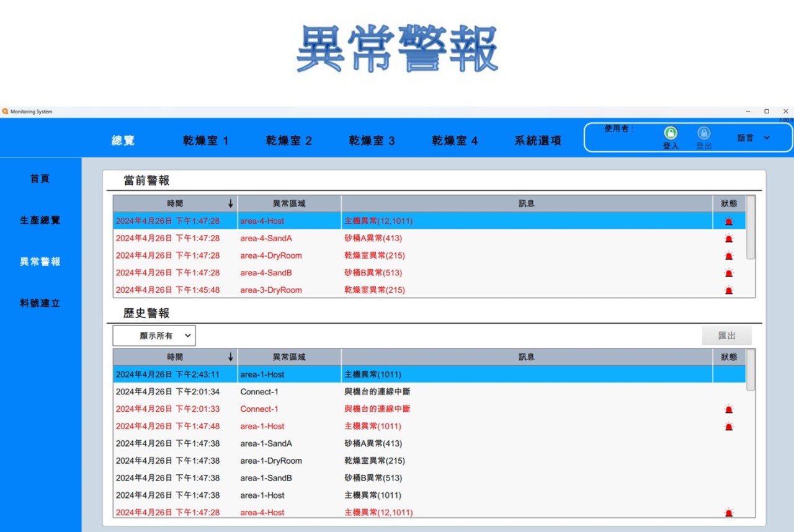Screen dimensions: 794x532
Task: Open 料號建立 from the sidebar
Action: coord(40,303)
